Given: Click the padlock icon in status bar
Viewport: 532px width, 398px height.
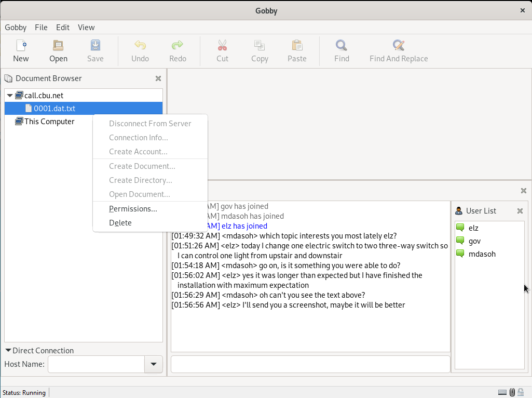Looking at the screenshot, I should [521, 392].
